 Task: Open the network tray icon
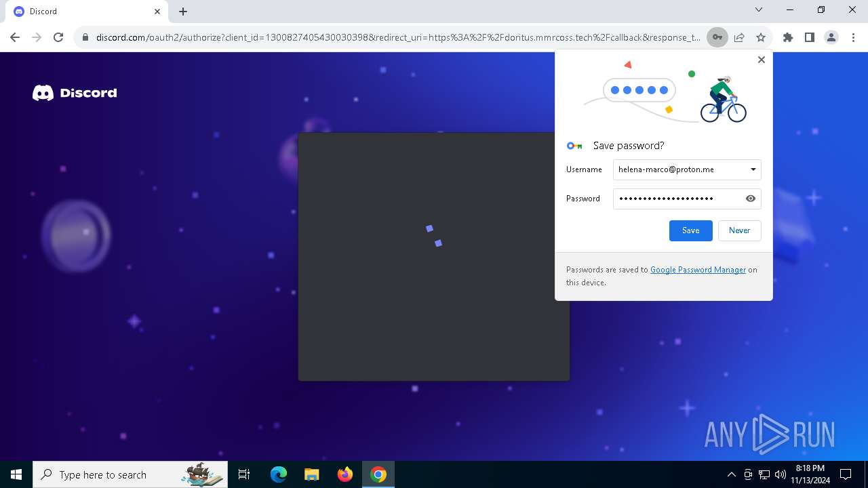click(x=764, y=474)
